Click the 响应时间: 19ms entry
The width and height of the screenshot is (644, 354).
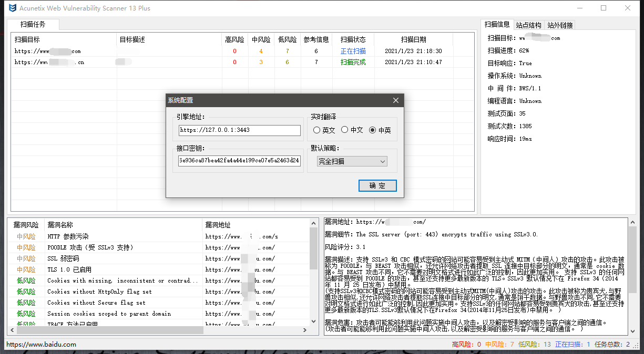(510, 139)
